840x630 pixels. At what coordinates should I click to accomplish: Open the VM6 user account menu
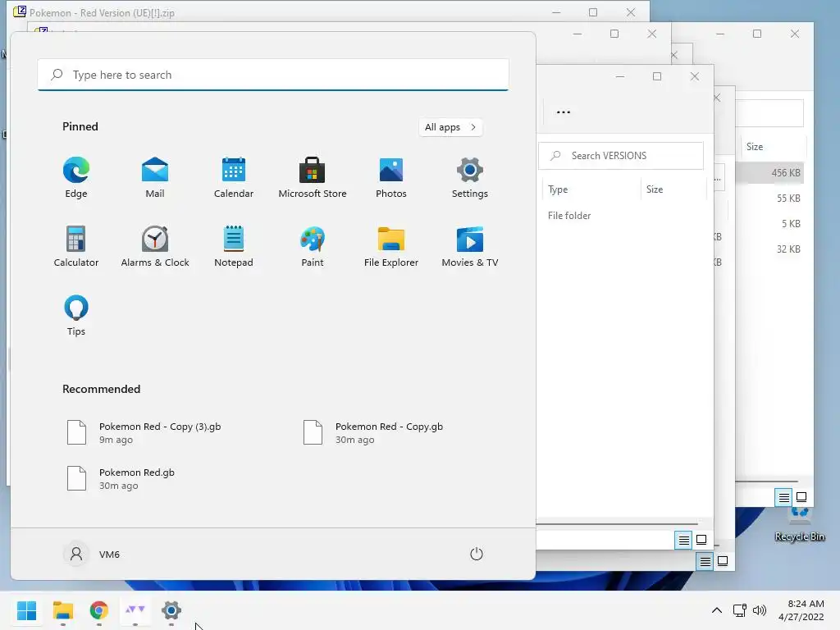[92, 554]
